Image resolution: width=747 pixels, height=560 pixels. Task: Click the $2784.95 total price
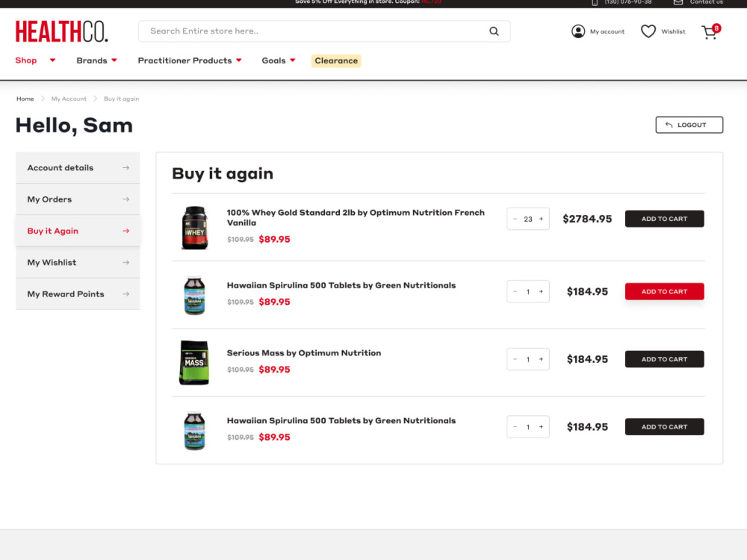coord(587,219)
